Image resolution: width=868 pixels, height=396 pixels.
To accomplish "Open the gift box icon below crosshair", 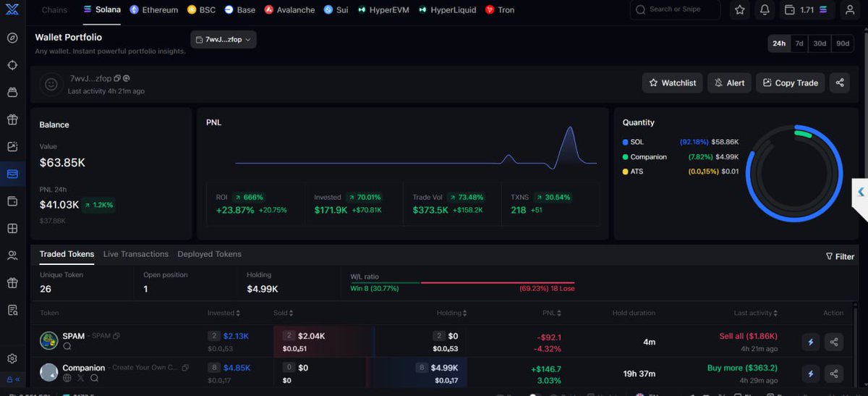I will (12, 119).
